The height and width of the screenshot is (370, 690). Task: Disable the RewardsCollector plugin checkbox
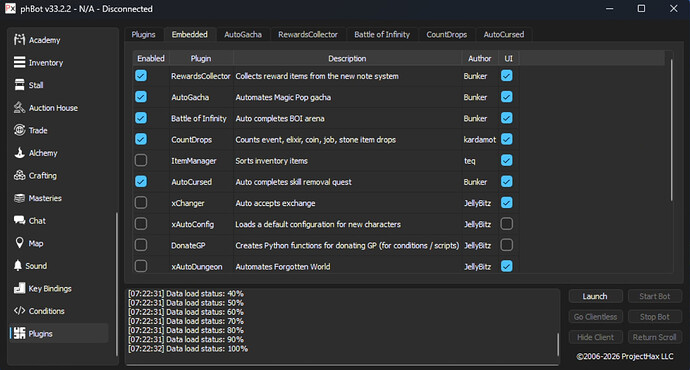tap(141, 76)
